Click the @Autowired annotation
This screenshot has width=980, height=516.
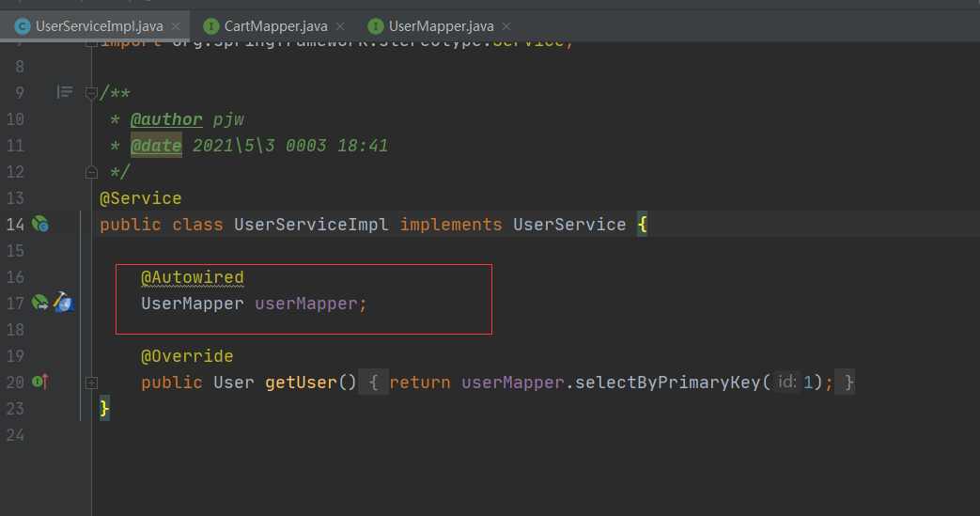tap(193, 277)
